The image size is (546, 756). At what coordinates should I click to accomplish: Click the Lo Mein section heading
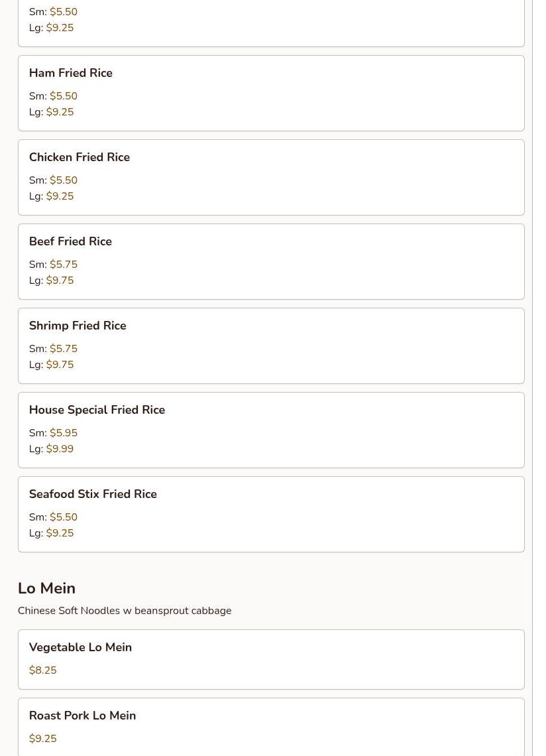(46, 588)
